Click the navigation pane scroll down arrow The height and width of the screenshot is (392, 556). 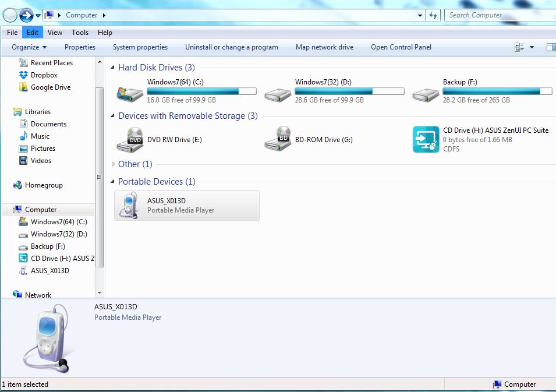(x=100, y=293)
